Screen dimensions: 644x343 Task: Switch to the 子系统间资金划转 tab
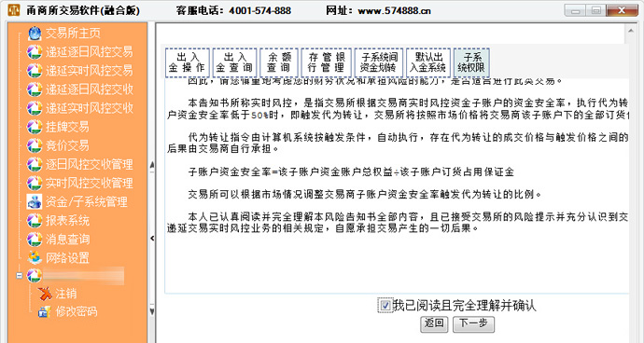click(x=379, y=62)
